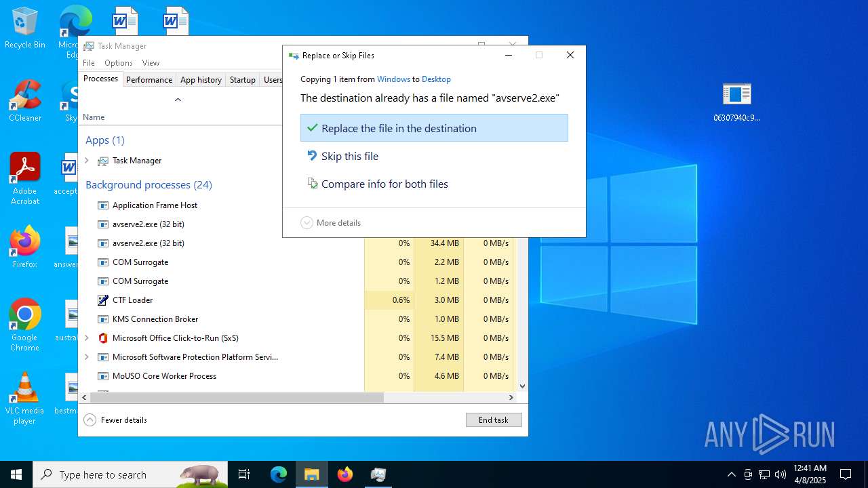Open the View menu in Task Manager
This screenshot has width=868, height=488.
pos(151,63)
